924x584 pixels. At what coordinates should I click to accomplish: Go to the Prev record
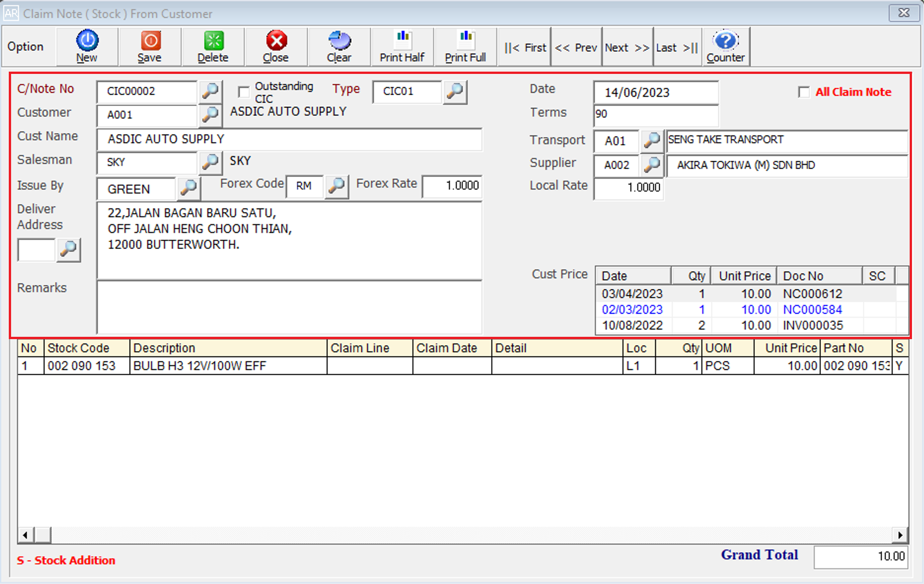click(x=576, y=47)
